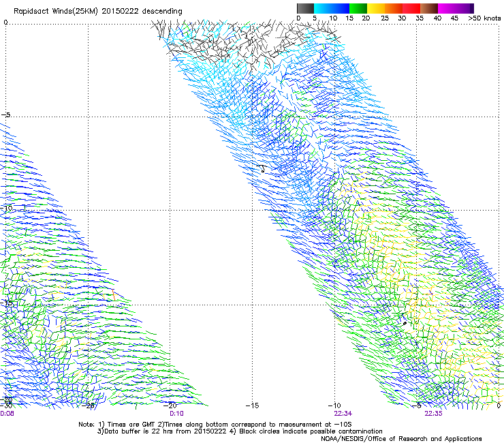Click the '0' latitude label at top-left corner
This screenshot has height=443, width=504.
point(5,22)
